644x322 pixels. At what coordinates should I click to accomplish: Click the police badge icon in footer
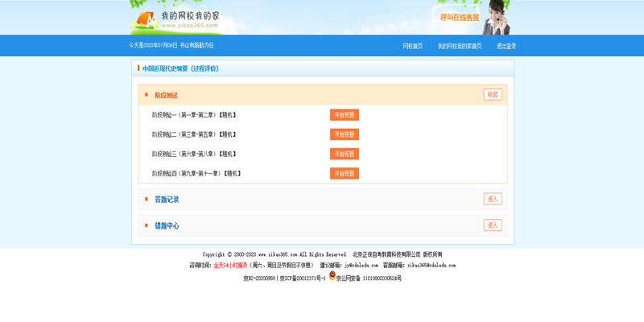332,275
